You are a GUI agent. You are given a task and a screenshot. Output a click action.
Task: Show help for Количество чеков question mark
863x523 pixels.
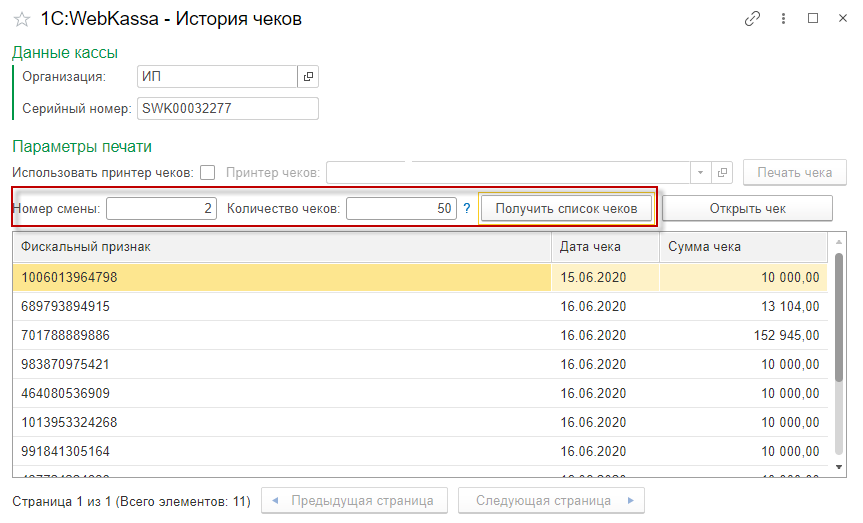tap(467, 209)
